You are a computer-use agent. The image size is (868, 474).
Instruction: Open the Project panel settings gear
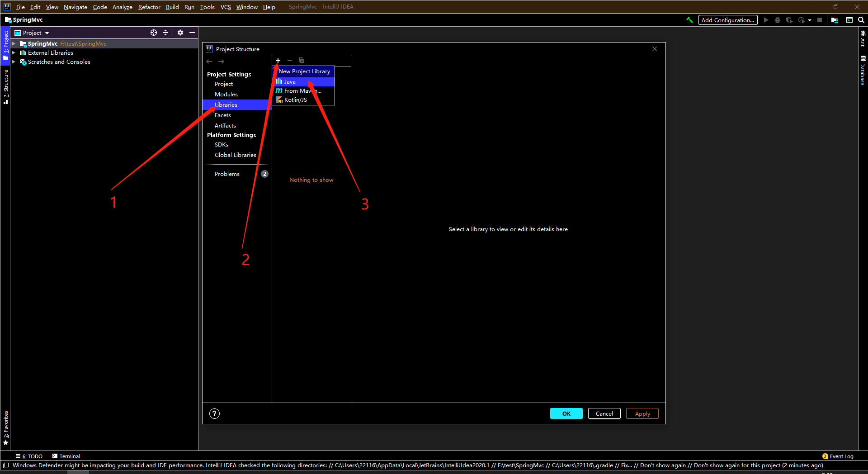[x=180, y=33]
